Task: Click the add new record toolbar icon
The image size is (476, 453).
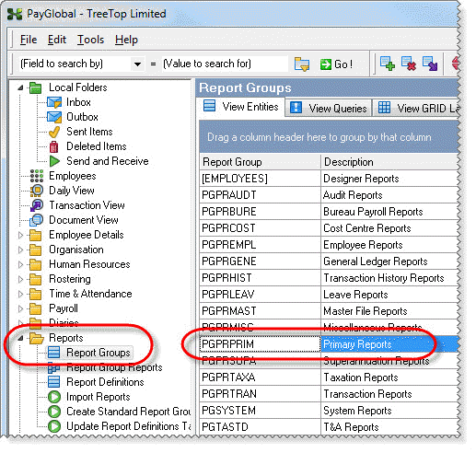Action: pos(387,64)
